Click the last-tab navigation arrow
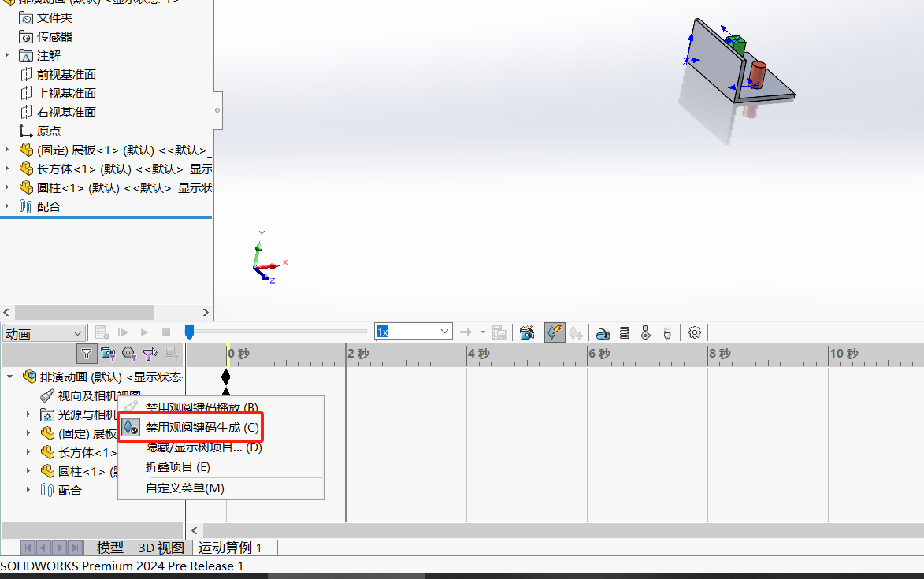This screenshot has width=924, height=579. point(75,547)
